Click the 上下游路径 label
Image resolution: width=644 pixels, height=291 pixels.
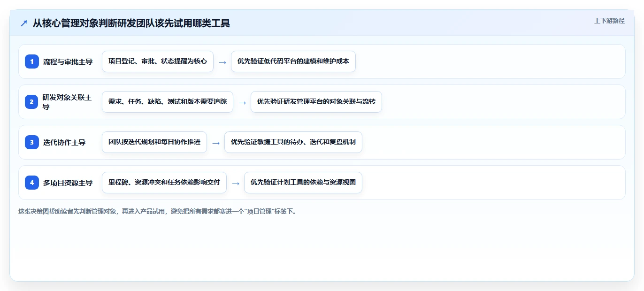tap(609, 21)
